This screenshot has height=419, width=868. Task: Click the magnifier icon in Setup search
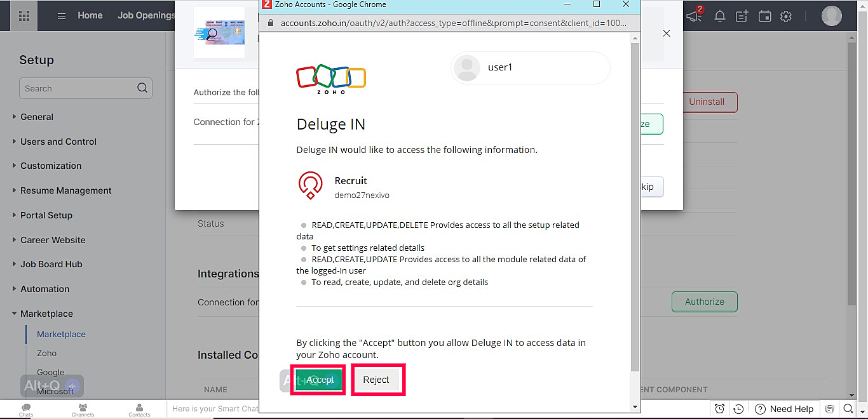pyautogui.click(x=142, y=88)
